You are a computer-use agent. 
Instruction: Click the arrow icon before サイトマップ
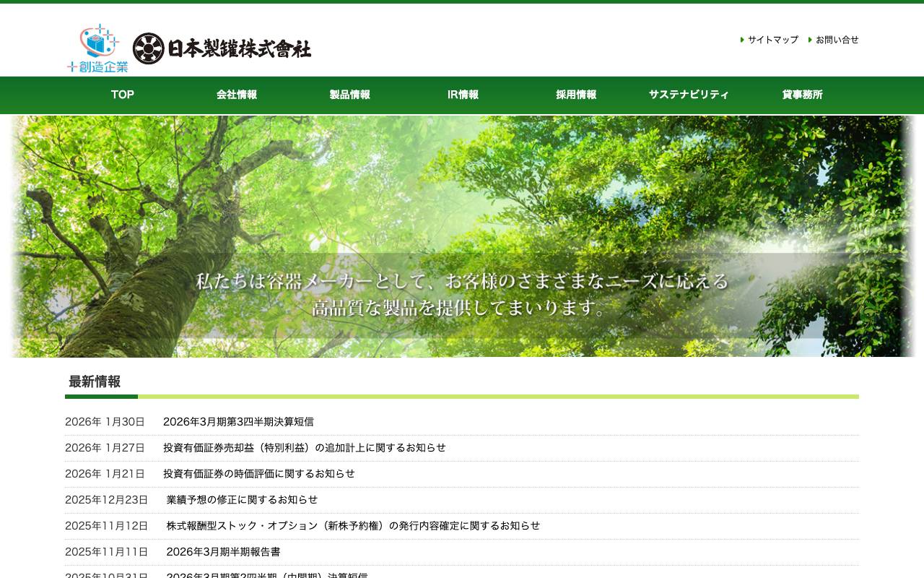tap(742, 40)
